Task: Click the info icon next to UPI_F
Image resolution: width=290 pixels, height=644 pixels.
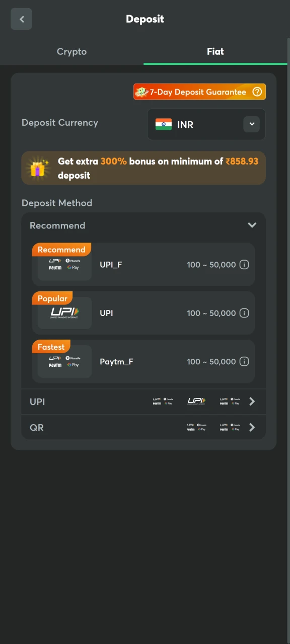Action: click(244, 265)
